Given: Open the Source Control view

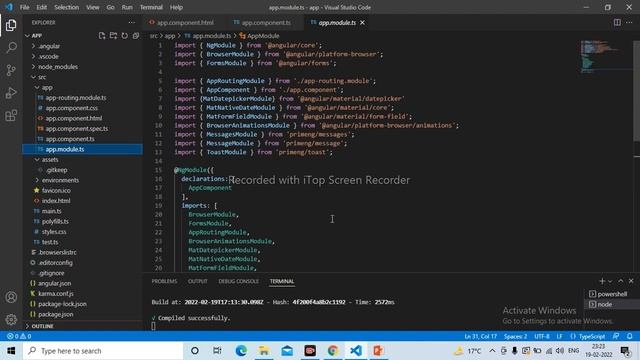Looking at the screenshot, I should 11,70.
